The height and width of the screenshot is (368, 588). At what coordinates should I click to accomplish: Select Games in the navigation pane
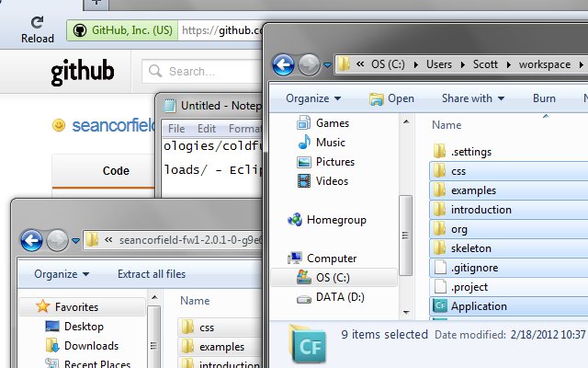(x=322, y=122)
